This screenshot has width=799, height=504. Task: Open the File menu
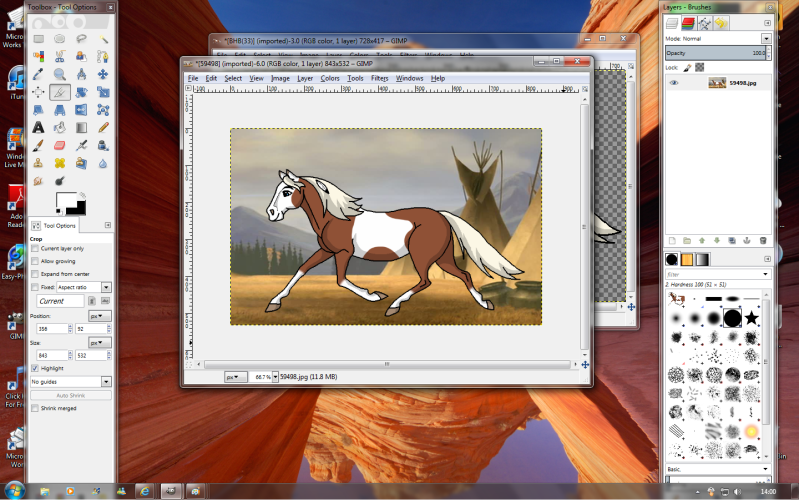click(x=193, y=78)
